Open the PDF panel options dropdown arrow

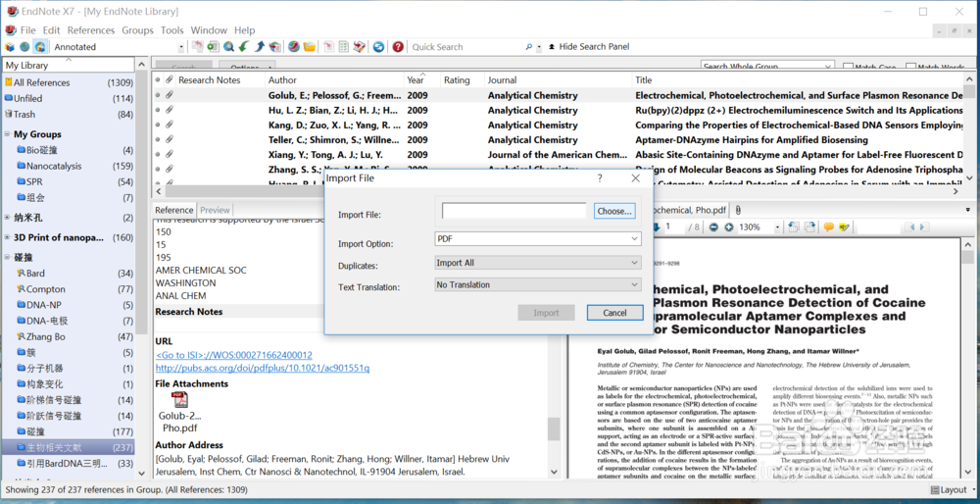pos(968,210)
